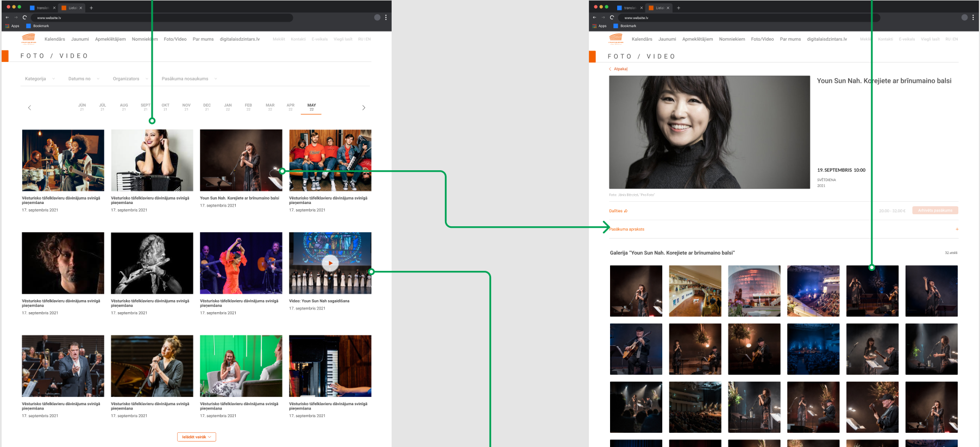Click Kontakti link in left window
This screenshot has width=980, height=447.
coord(298,39)
